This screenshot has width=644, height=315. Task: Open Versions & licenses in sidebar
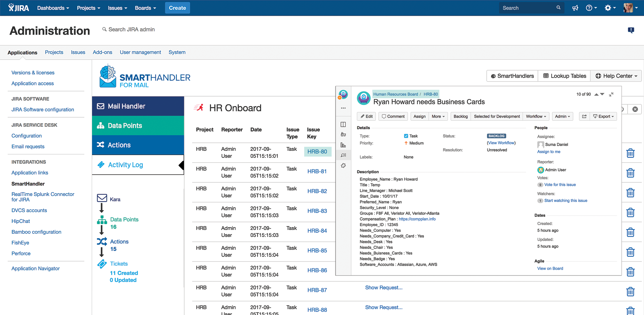coord(33,72)
